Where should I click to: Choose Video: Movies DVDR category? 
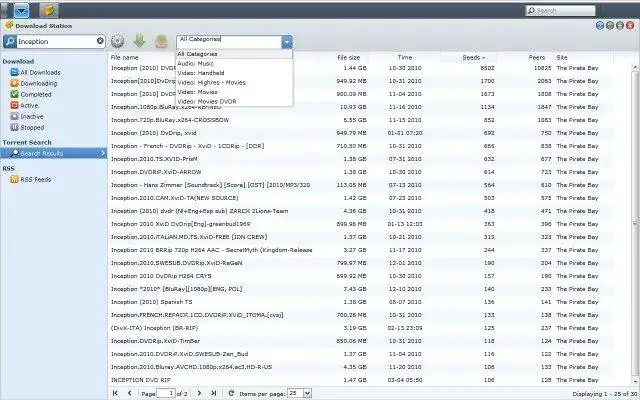(234, 101)
